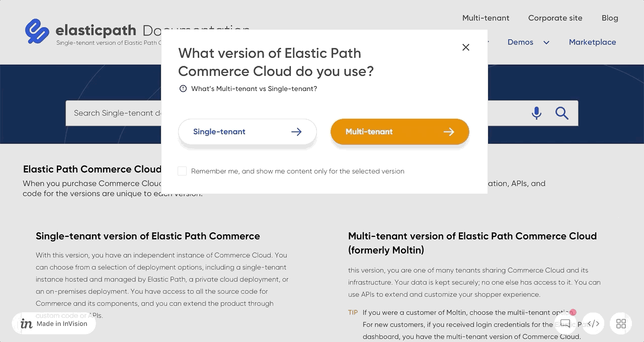Open the InVision screens grid icon
This screenshot has height=342, width=644.
point(621,323)
